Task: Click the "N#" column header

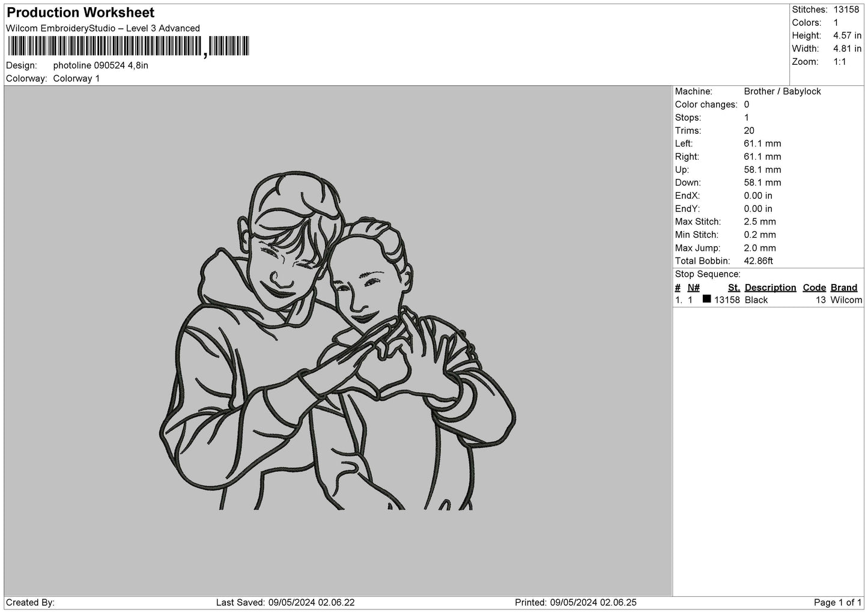Action: click(694, 288)
